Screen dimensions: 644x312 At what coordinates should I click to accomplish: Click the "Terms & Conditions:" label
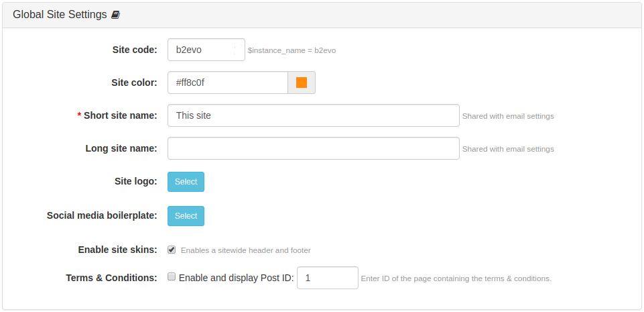click(111, 278)
